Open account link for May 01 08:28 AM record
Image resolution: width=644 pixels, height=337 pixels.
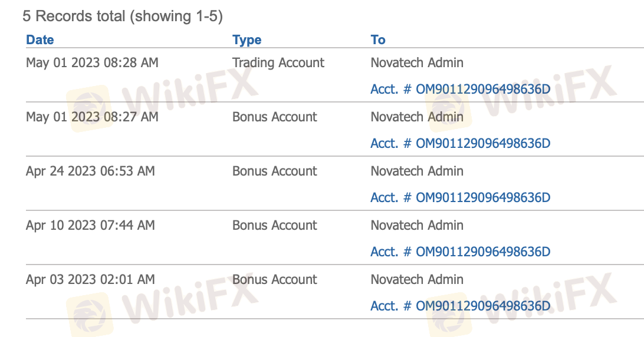coord(460,90)
